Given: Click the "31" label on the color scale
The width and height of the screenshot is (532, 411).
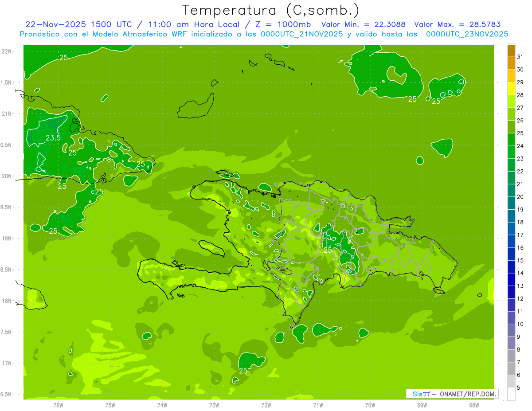Looking at the screenshot, I should 520,57.
